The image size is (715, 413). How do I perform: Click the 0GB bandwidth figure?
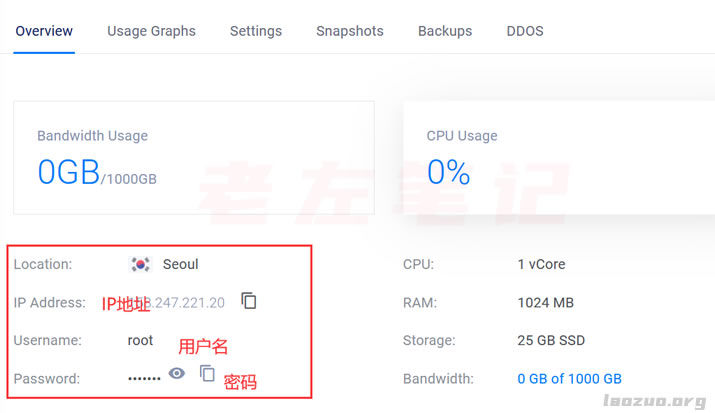point(69,172)
